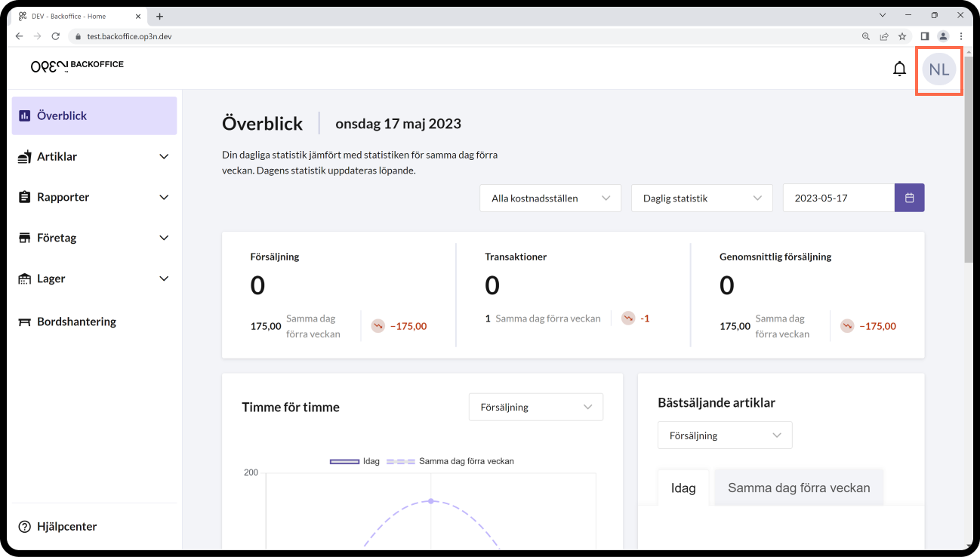Expand the Artiklar sidebar section

point(94,156)
